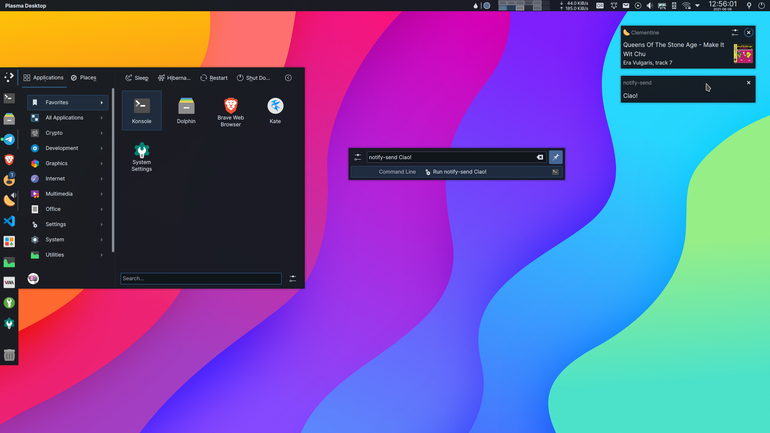Open the pager in top panel
The image size is (770, 433).
point(523,5)
